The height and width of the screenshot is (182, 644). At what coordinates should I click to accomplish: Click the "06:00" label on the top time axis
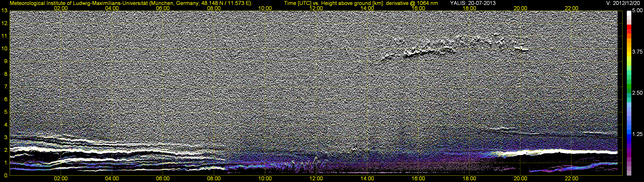[163, 8]
